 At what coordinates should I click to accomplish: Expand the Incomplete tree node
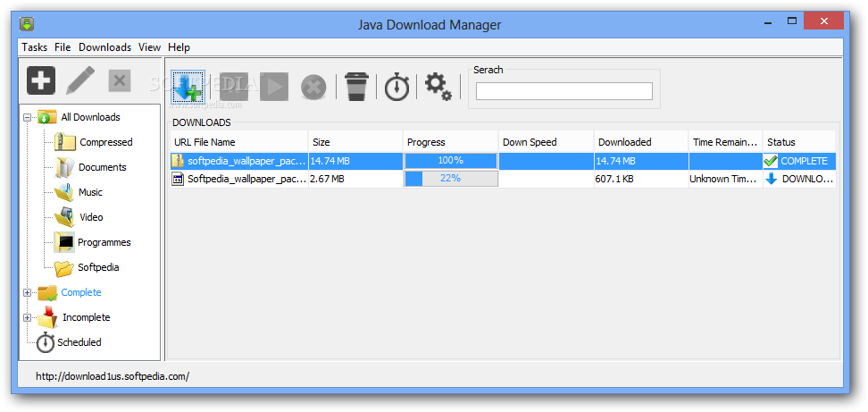[x=27, y=317]
